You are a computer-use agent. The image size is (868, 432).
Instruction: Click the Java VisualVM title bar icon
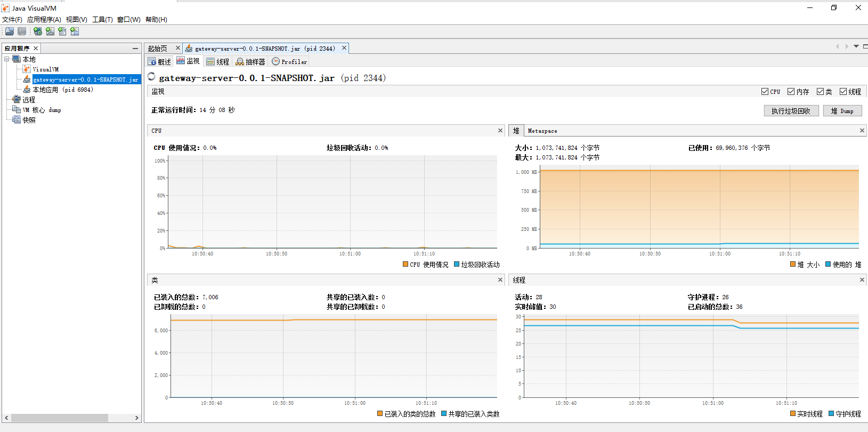5,8
